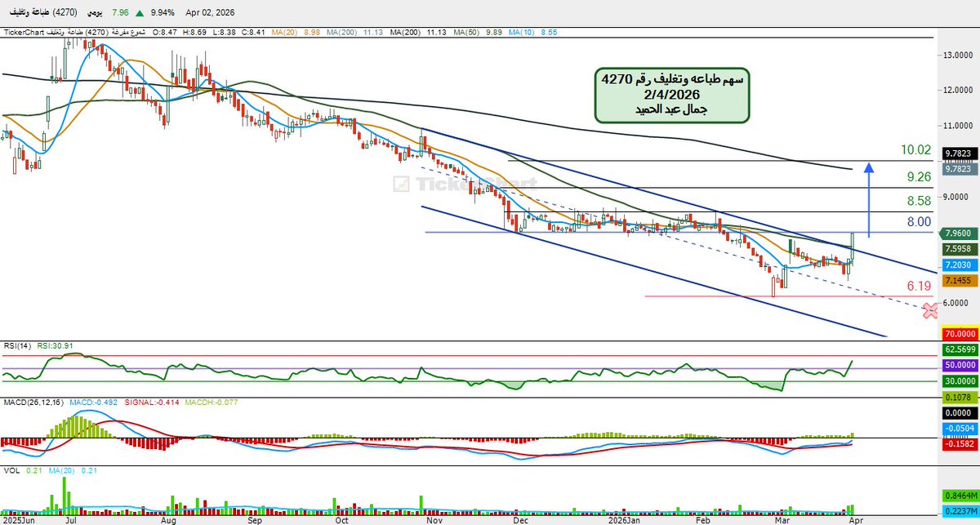980x525 pixels.
Task: Click the Aug label on time axis
Action: click(169, 518)
